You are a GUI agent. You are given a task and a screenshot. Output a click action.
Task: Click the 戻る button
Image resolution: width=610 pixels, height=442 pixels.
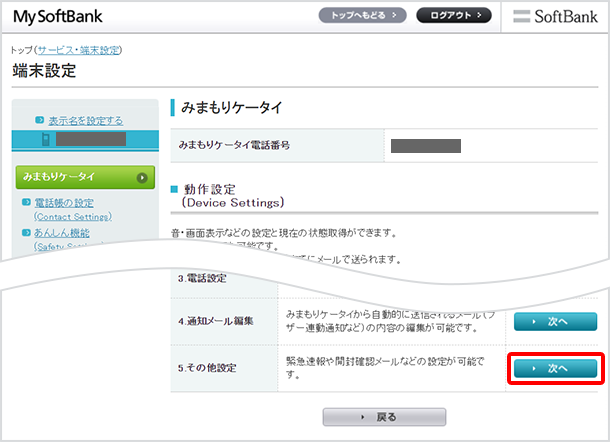click(384, 417)
